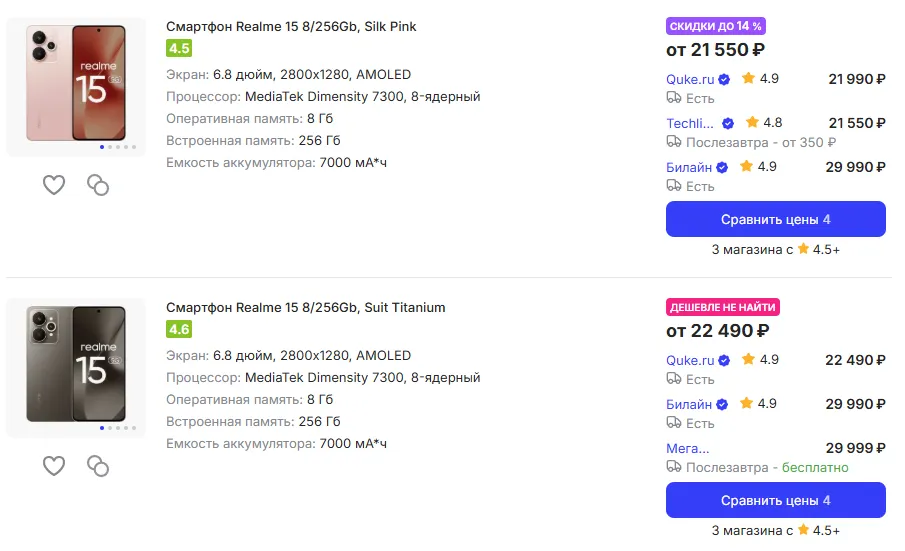Open Смартфон Realme 15 Suit Titanium title link
This screenshot has height=551, width=905.
(306, 307)
